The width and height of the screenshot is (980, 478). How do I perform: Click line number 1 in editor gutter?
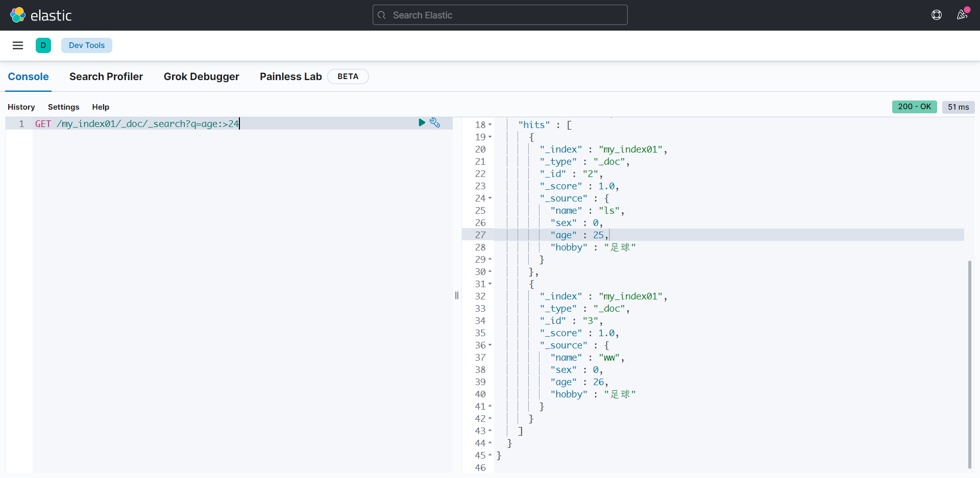21,123
